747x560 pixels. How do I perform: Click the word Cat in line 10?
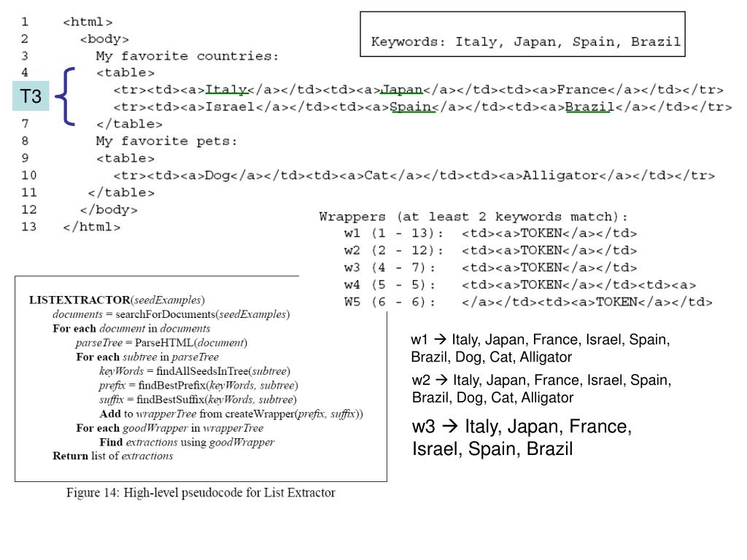376,175
